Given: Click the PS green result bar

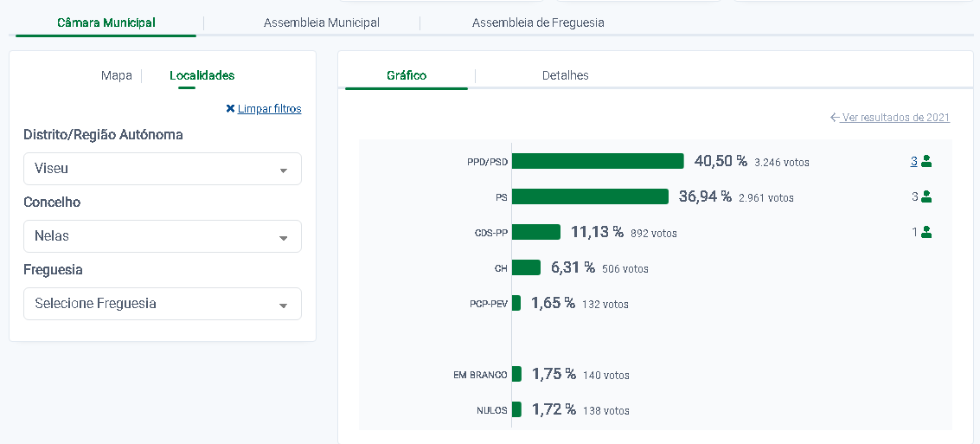Looking at the screenshot, I should point(590,196).
